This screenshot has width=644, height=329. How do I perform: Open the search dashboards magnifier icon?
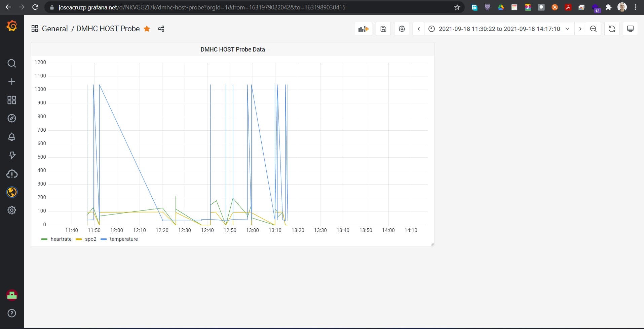12,63
